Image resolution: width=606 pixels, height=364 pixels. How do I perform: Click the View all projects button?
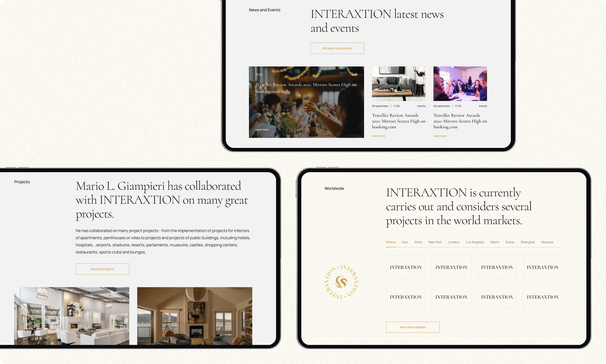point(102,269)
